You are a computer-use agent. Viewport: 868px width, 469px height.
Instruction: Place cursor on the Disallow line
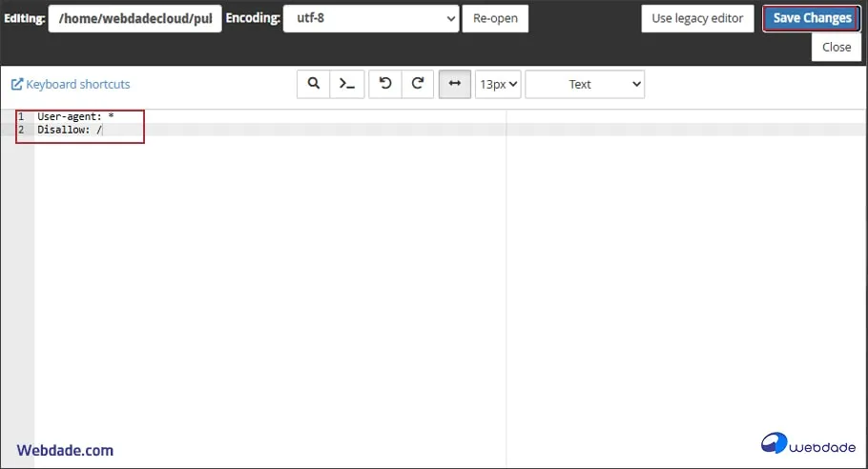(x=69, y=130)
